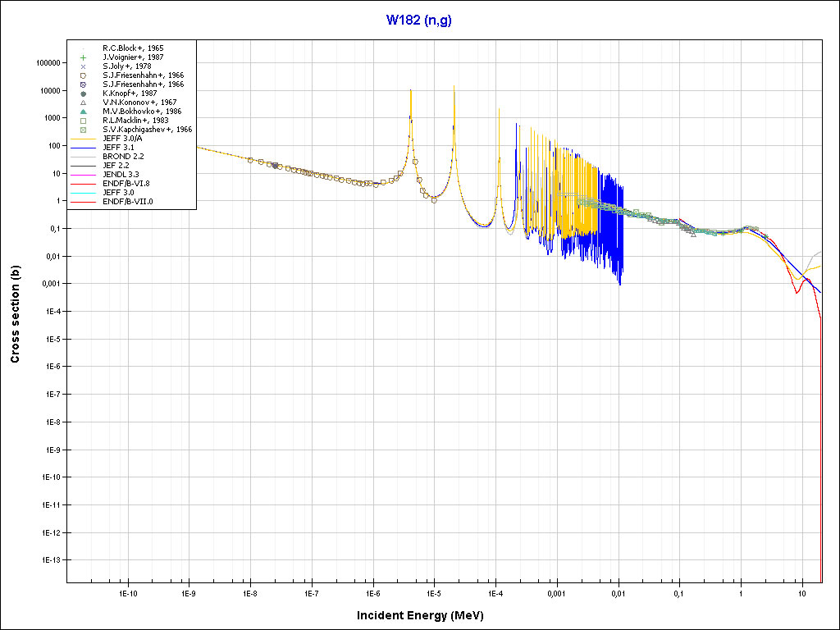The height and width of the screenshot is (630, 840).
Task: Select the hollow square marker for R.L.Macklin+, 1983
Action: click(83, 121)
